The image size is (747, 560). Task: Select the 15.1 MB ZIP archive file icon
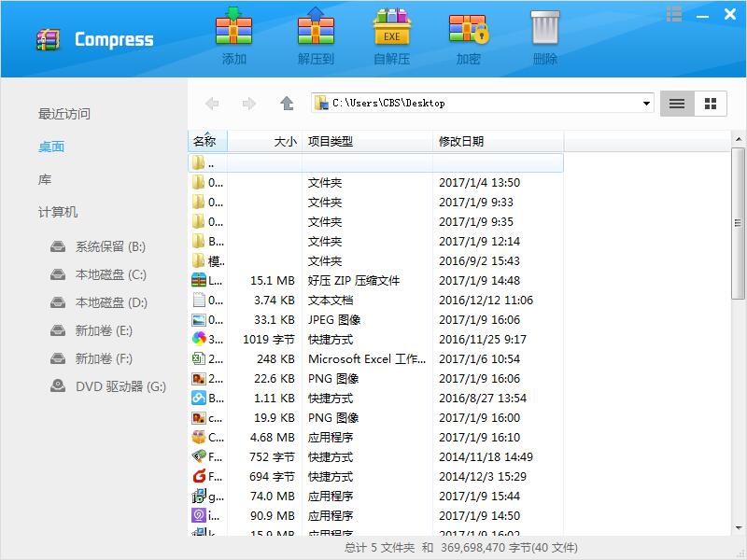pyautogui.click(x=199, y=280)
